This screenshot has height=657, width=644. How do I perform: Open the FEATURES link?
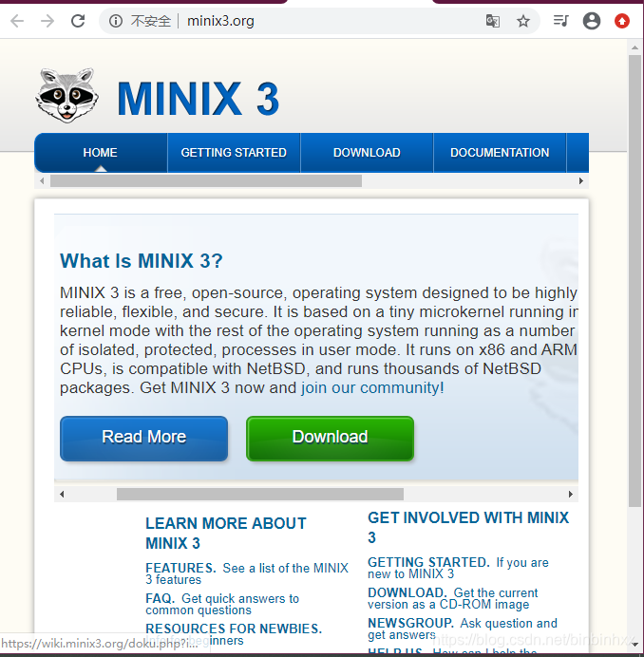[180, 568]
